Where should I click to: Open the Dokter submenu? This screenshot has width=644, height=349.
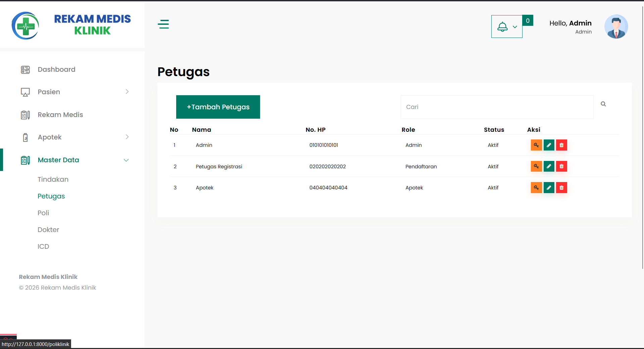click(x=48, y=230)
